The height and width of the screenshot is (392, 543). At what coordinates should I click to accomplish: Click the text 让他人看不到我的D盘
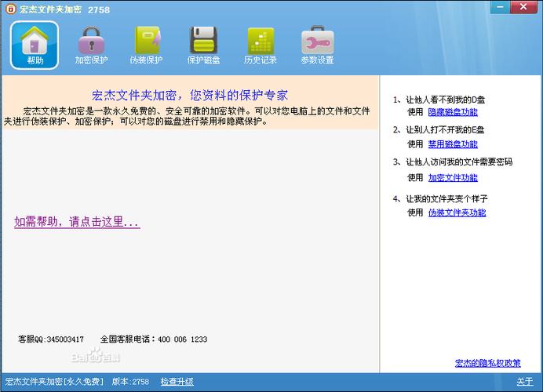click(x=446, y=100)
